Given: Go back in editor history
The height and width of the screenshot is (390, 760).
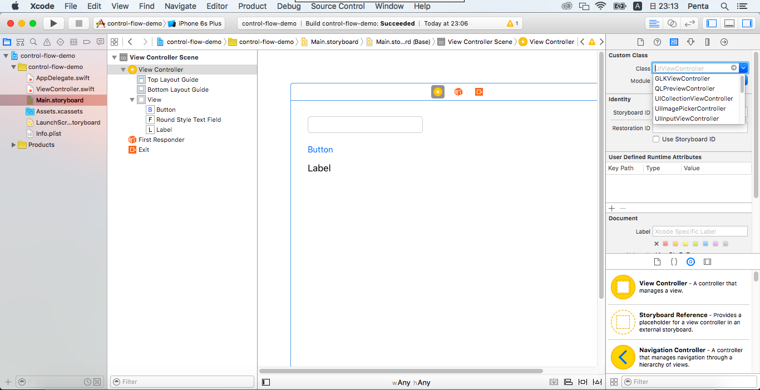Looking at the screenshot, I should [x=130, y=42].
